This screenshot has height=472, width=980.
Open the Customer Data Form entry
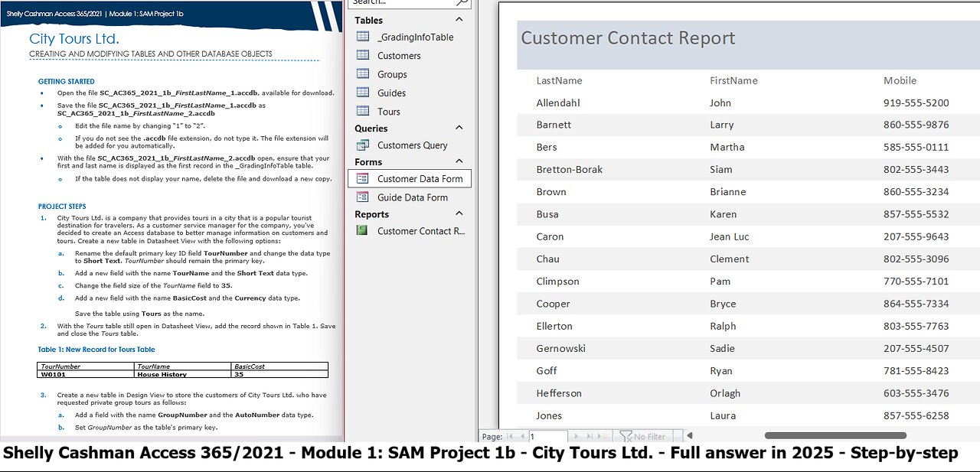(420, 178)
